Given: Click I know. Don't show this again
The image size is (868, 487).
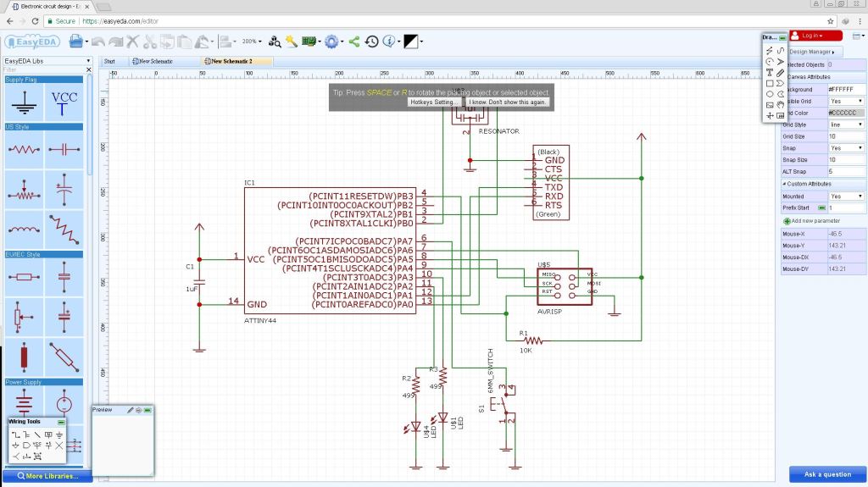Looking at the screenshot, I should pos(508,102).
